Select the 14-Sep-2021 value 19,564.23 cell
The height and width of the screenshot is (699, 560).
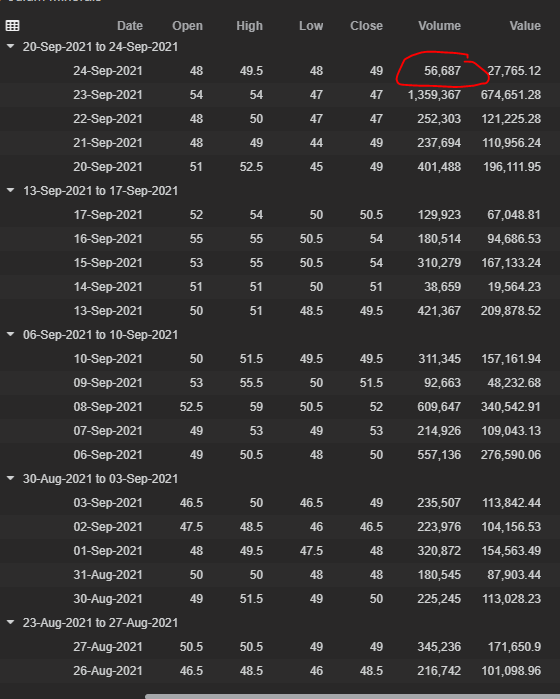click(x=514, y=287)
